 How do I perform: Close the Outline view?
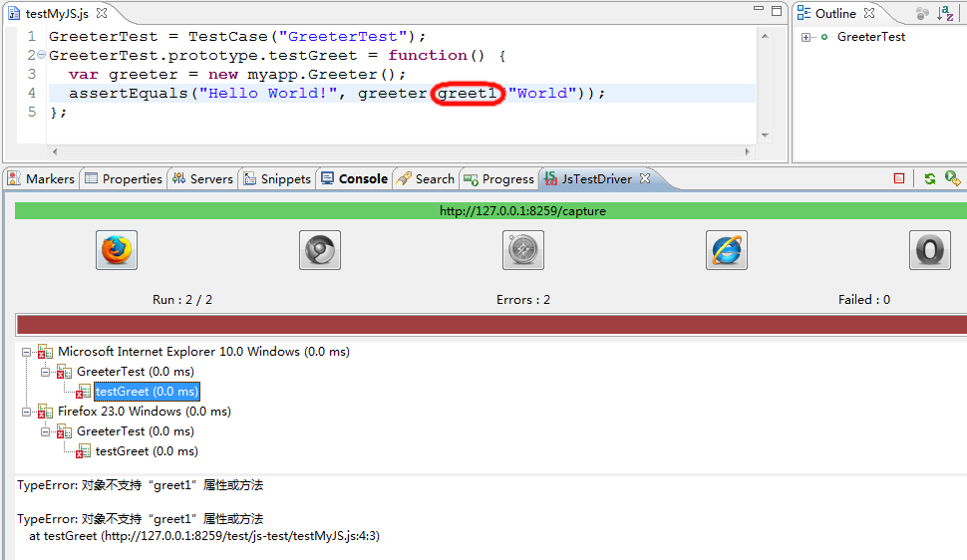coord(869,12)
